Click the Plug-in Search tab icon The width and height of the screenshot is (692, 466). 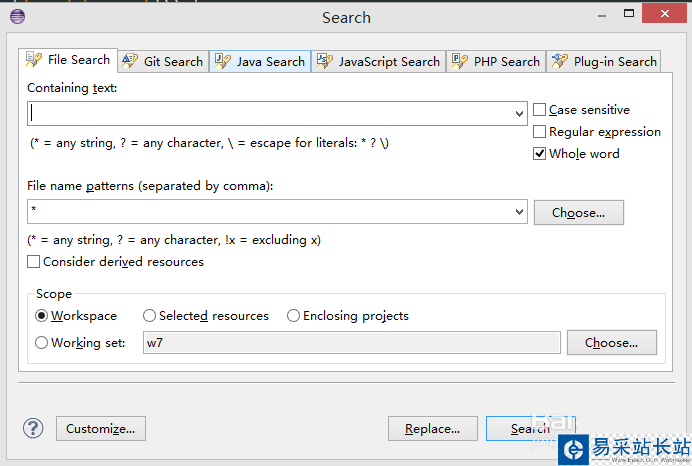click(x=560, y=61)
